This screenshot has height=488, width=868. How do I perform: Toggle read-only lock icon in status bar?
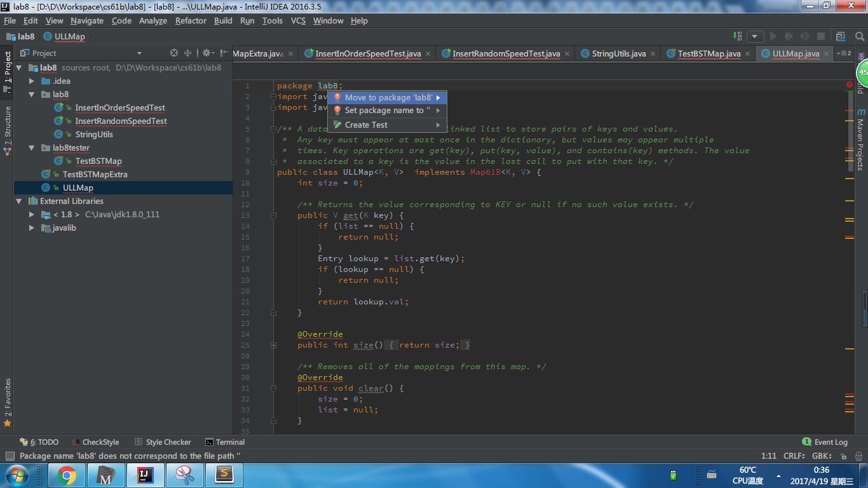tap(844, 456)
